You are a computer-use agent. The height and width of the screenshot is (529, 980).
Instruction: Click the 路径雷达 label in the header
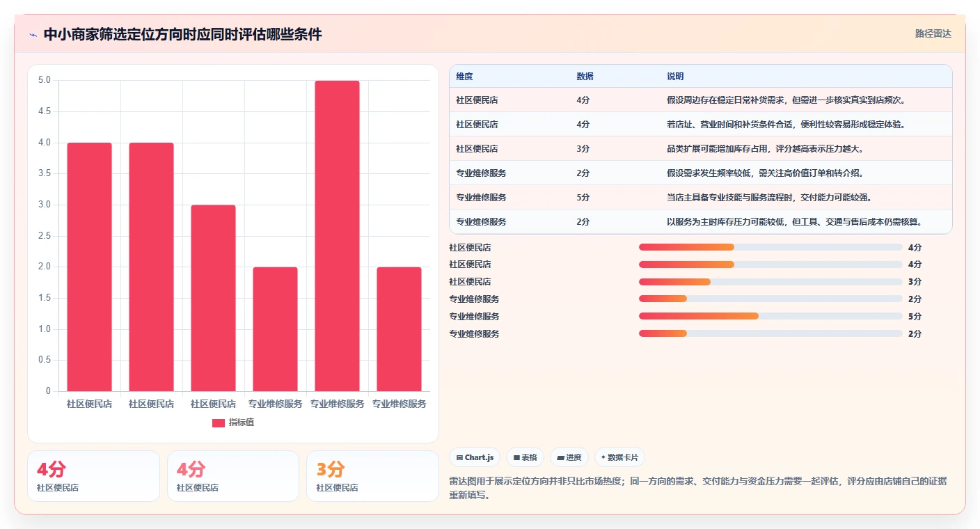point(933,33)
